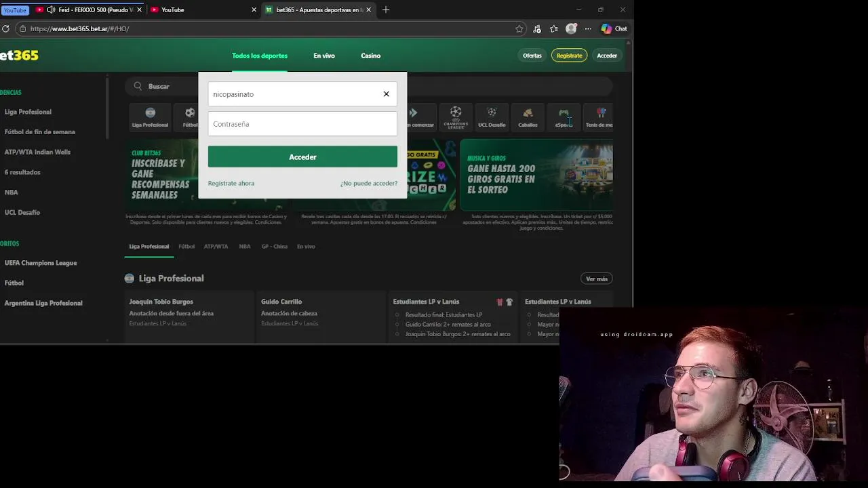868x488 pixels.
Task: Close the bet365 browser tab
Action: [369, 9]
